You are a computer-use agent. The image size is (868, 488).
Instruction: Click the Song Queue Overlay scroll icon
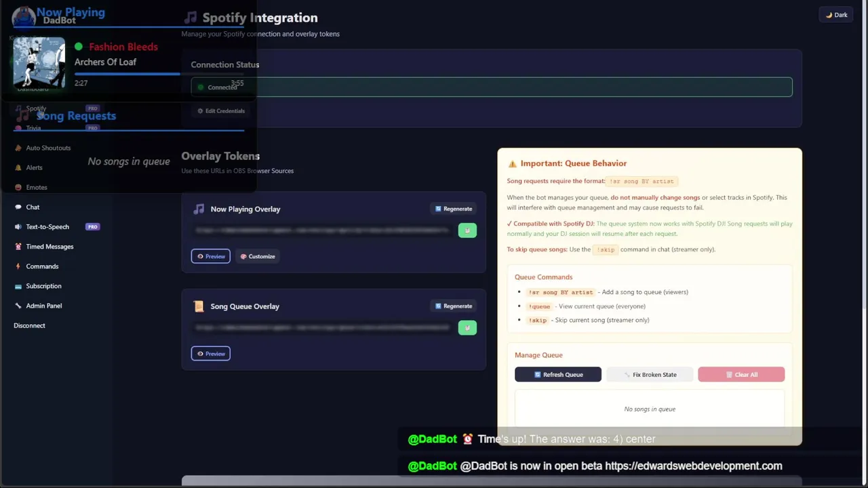click(x=199, y=306)
